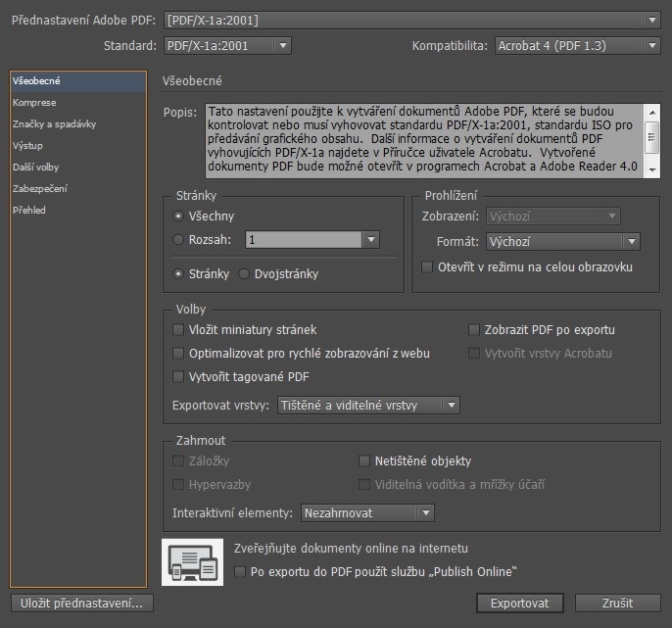Screen dimensions: 672x628
Task: Choose the Dvojstránky export option
Action: [x=244, y=274]
